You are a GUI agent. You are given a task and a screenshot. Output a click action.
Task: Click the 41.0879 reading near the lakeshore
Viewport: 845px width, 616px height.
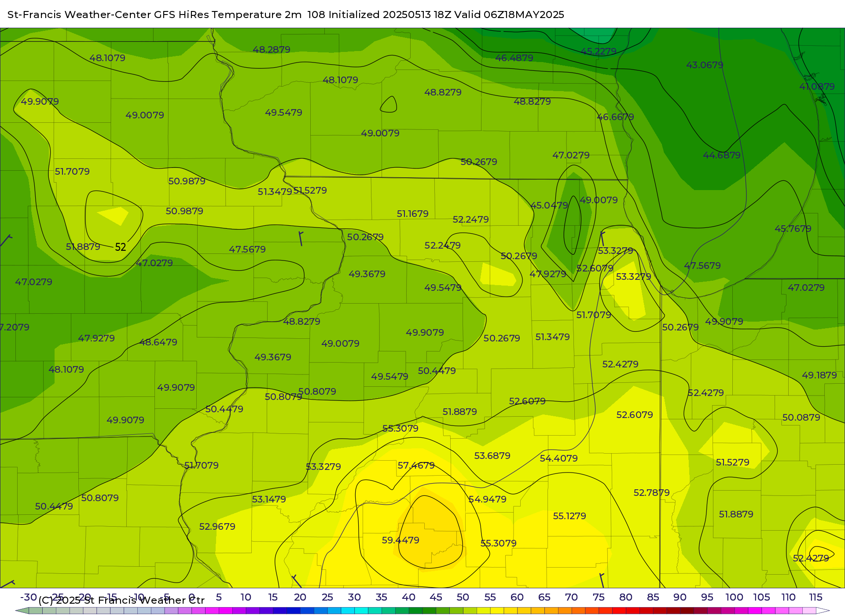point(817,86)
